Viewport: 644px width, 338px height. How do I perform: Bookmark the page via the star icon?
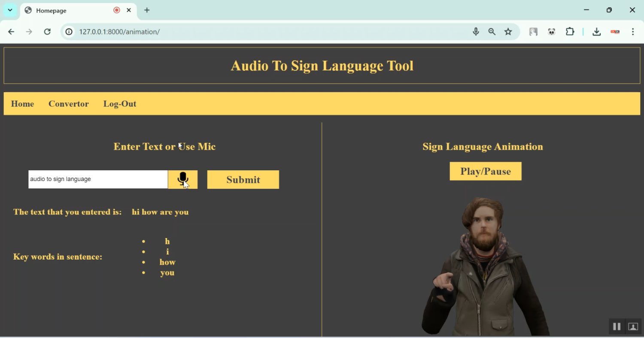click(x=508, y=31)
